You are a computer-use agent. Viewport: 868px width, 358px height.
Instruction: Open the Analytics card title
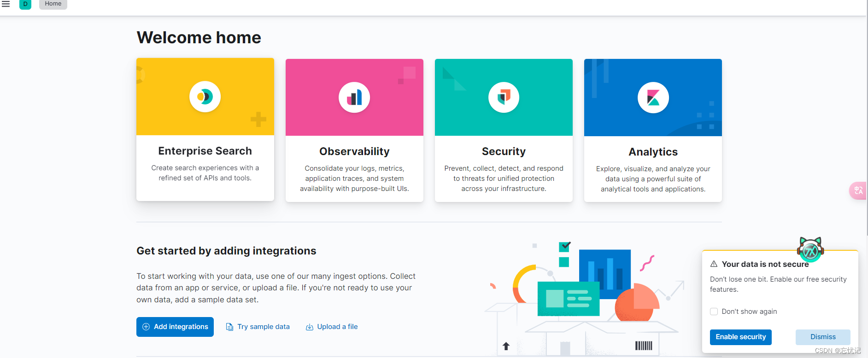(653, 152)
